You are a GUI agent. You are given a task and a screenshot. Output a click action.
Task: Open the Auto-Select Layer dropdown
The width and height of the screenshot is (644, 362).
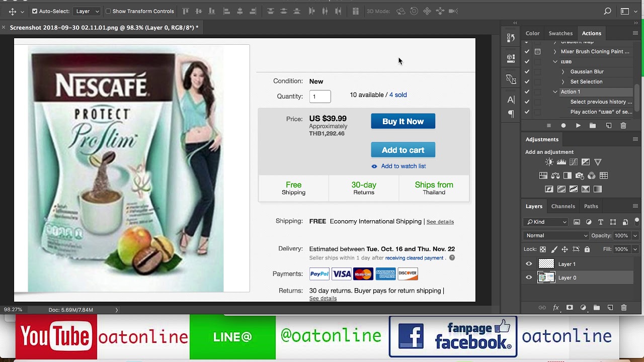[87, 11]
